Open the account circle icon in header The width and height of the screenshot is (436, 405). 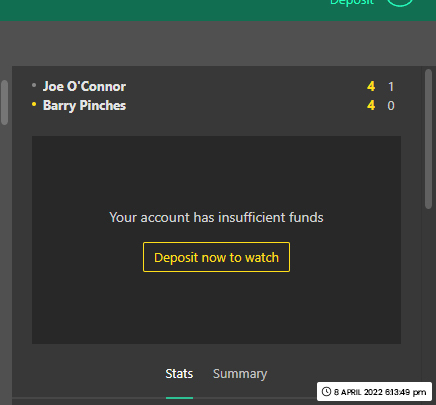400,3
